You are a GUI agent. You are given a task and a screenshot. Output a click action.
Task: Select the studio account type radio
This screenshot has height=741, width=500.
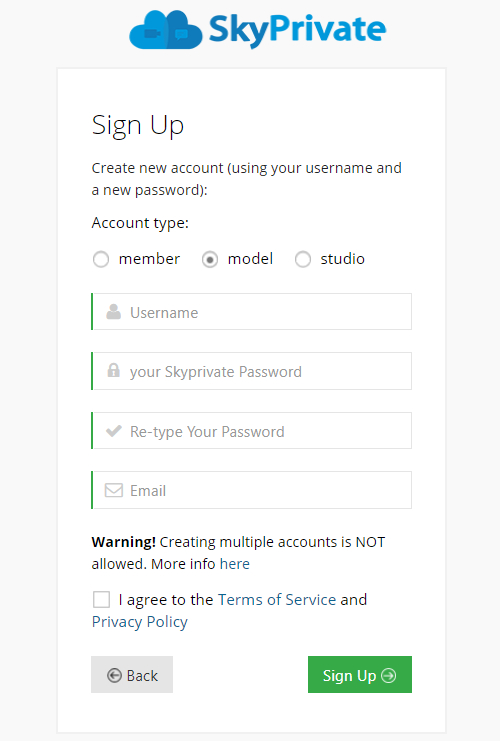pyautogui.click(x=303, y=259)
